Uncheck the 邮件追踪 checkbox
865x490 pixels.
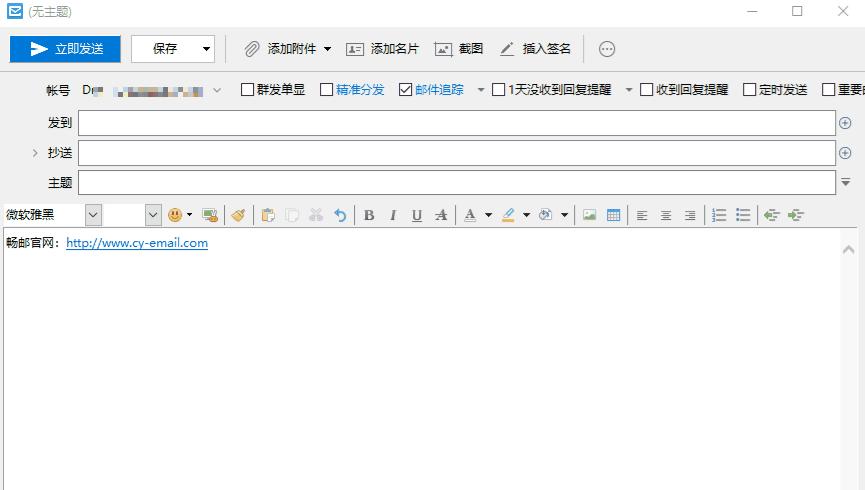coord(405,89)
